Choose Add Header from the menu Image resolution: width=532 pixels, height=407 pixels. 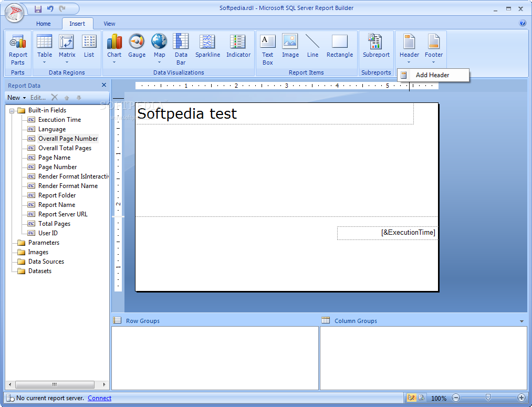(433, 75)
